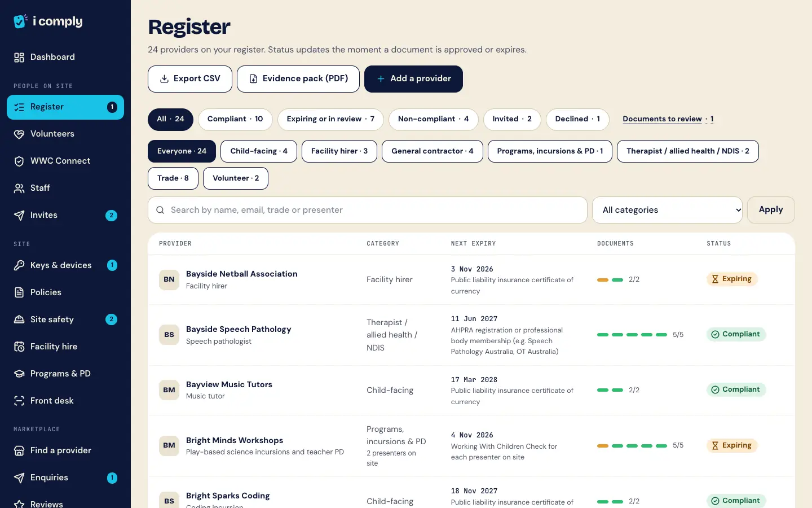Click the WWC Connect shield icon
This screenshot has height=508, width=812.
coord(19,161)
